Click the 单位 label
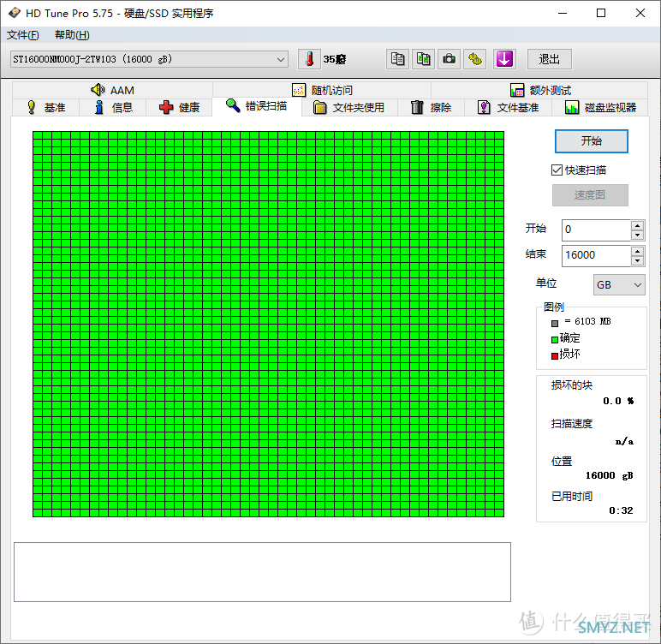The image size is (661, 644). click(x=546, y=283)
